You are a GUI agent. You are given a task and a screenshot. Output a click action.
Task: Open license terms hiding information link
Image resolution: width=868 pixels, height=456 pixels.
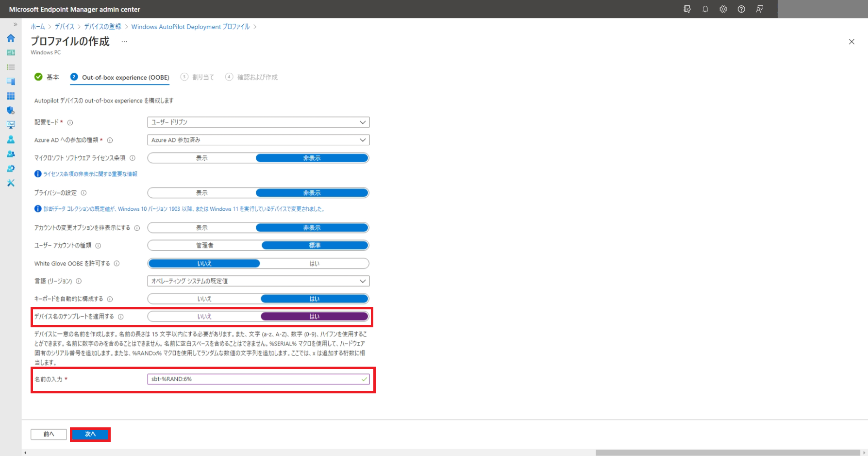(x=90, y=174)
